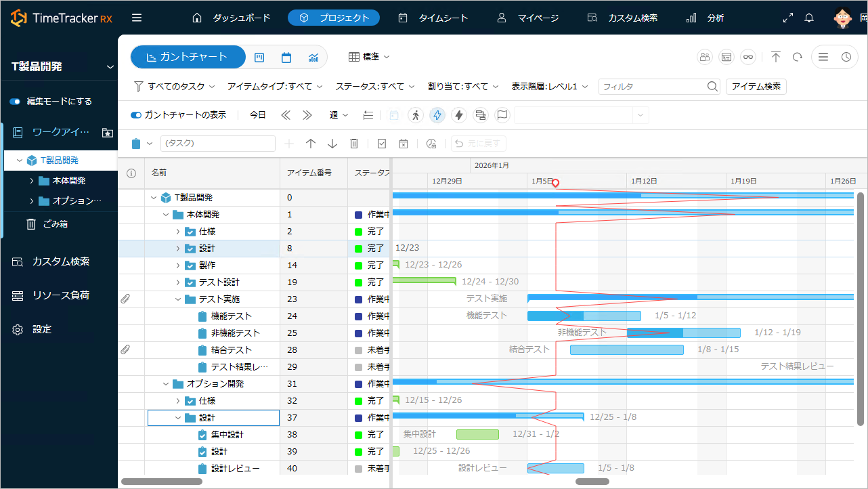Open the タイムシート tab
Viewport: 868px width, 489px height.
(433, 18)
